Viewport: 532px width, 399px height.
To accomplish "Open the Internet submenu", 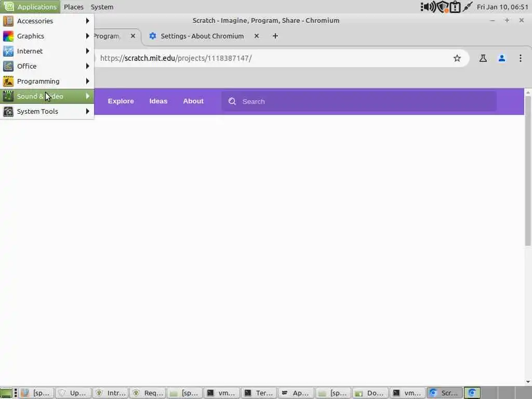I will click(47, 51).
